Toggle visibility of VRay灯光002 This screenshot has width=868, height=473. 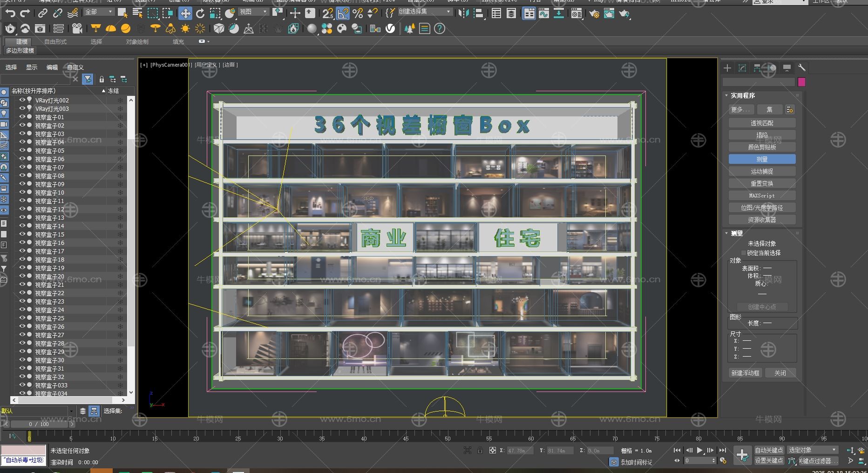(x=21, y=100)
